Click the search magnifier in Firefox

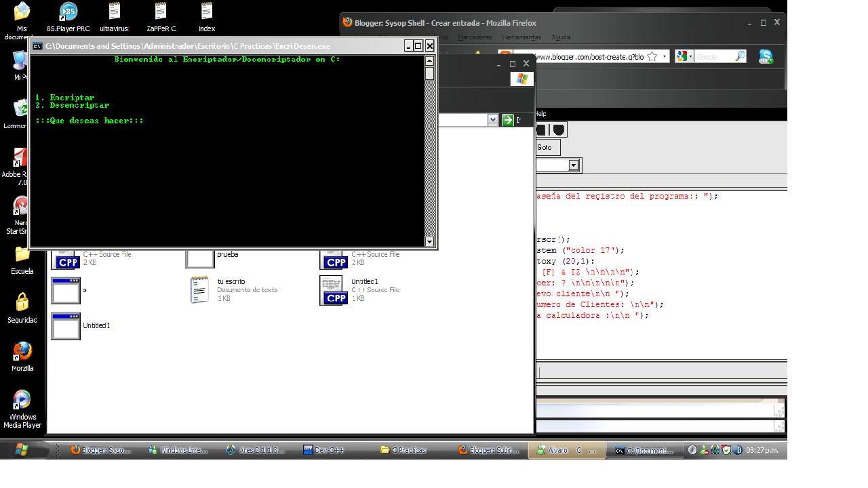(740, 56)
